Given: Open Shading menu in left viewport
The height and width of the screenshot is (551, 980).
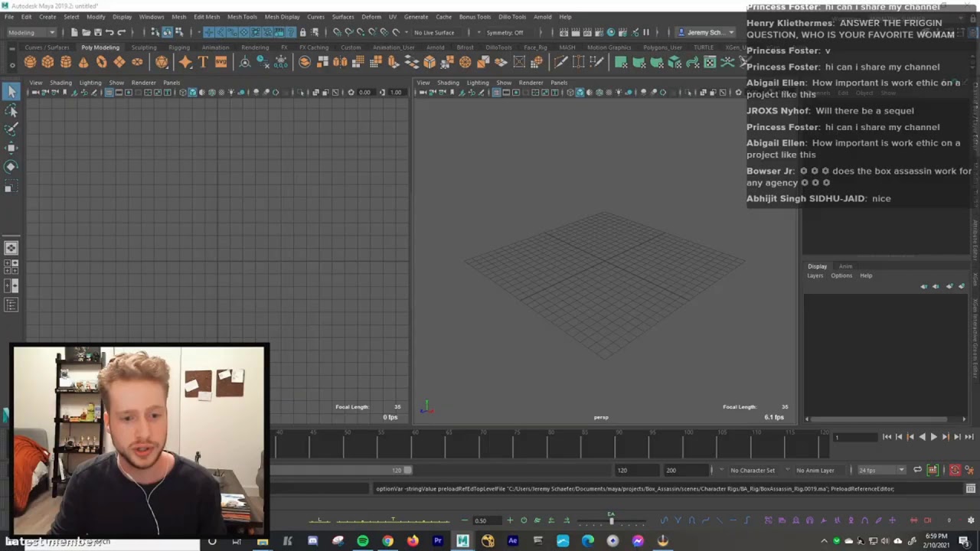Looking at the screenshot, I should [x=60, y=83].
